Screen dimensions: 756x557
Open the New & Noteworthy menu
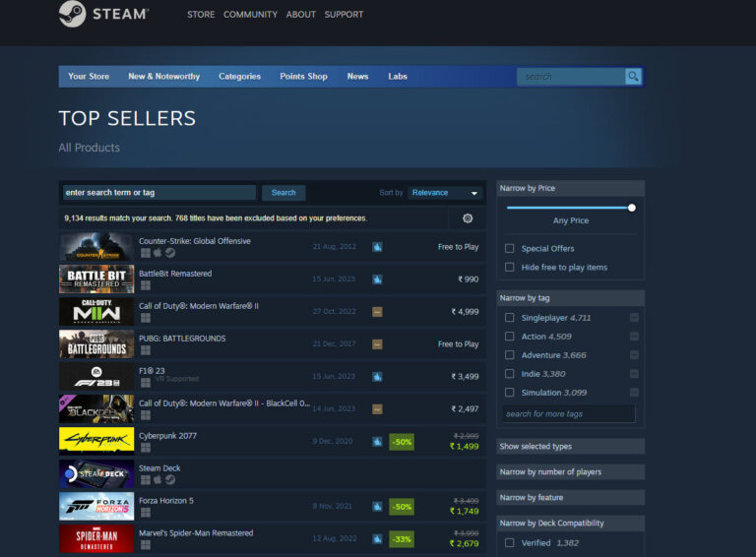point(164,76)
